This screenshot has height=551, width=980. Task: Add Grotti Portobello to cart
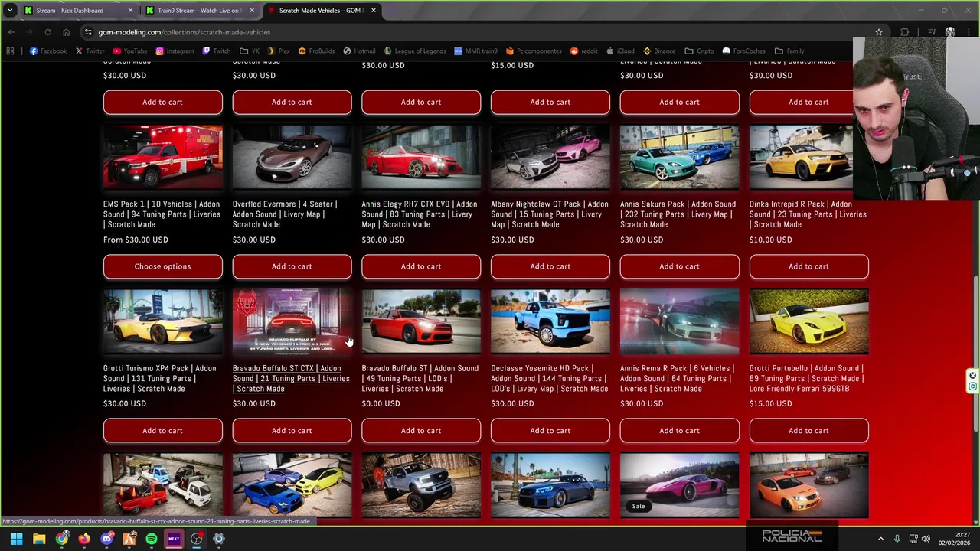[x=808, y=431]
